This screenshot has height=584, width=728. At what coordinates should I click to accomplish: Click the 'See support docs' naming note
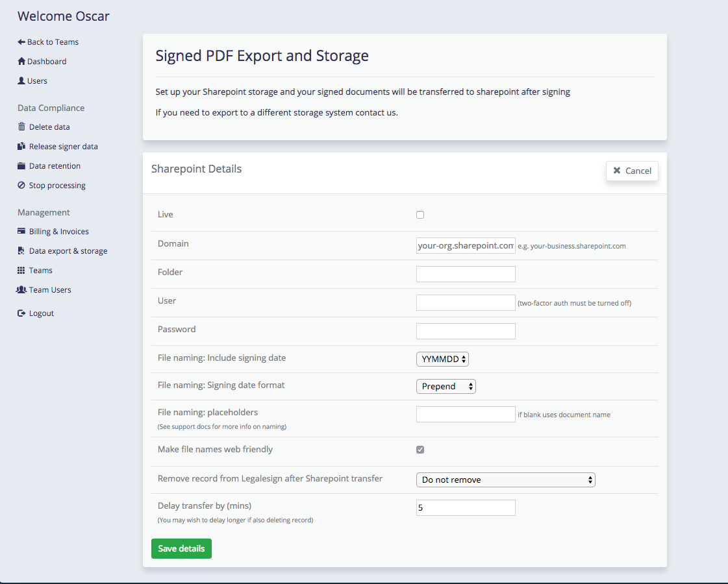click(x=222, y=426)
